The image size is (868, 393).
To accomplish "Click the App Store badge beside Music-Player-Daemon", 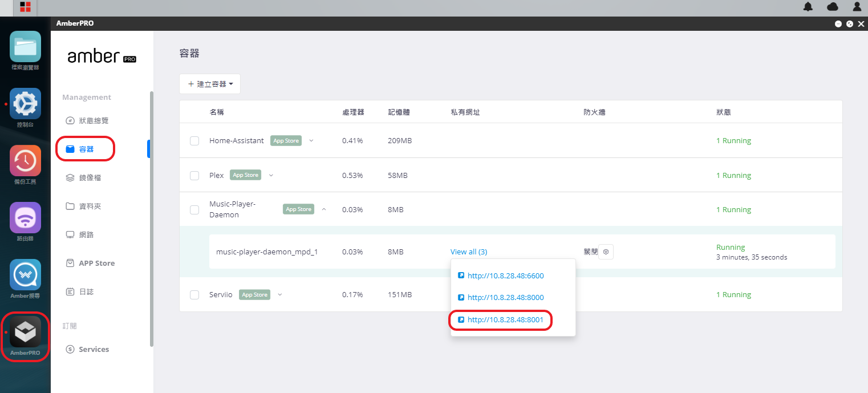I will pos(298,209).
